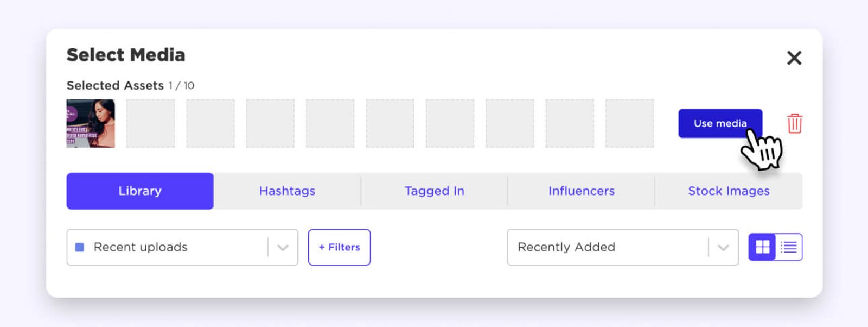The height and width of the screenshot is (327, 868).
Task: Select the first selected asset thumbnail
Action: point(91,123)
